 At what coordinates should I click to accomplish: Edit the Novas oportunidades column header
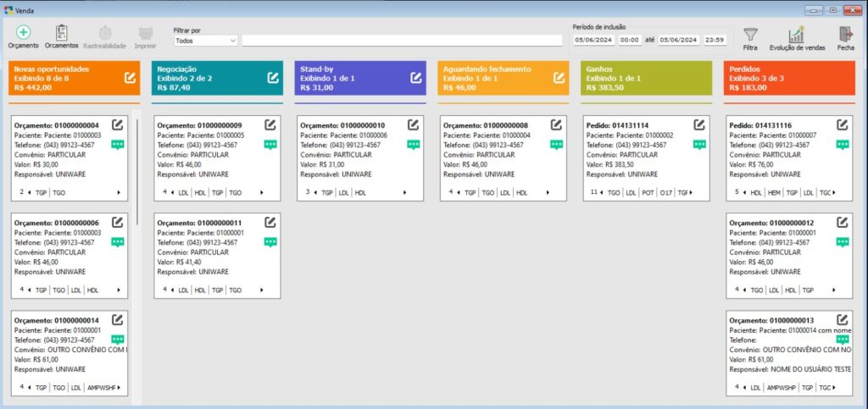click(x=130, y=78)
